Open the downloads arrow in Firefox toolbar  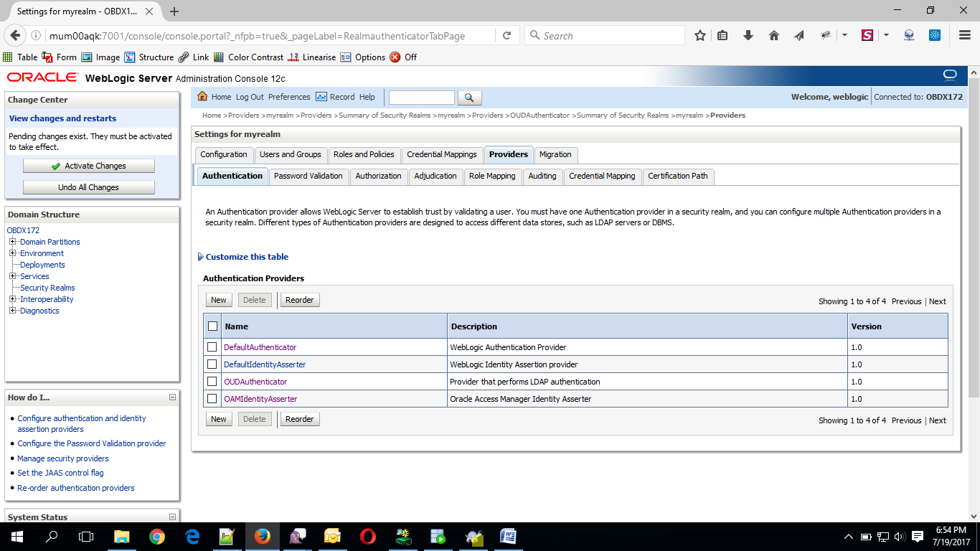tap(748, 35)
